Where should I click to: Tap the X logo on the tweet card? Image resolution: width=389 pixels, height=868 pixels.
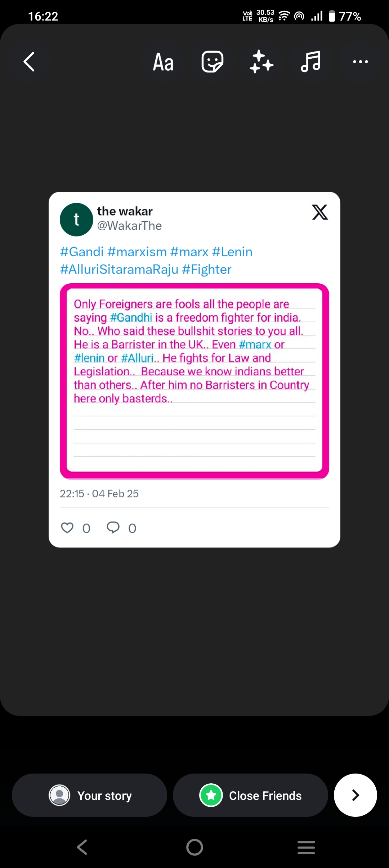pos(320,212)
